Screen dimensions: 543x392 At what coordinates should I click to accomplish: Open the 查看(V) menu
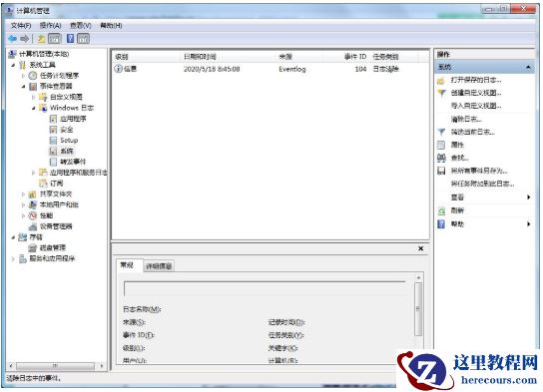(81, 26)
